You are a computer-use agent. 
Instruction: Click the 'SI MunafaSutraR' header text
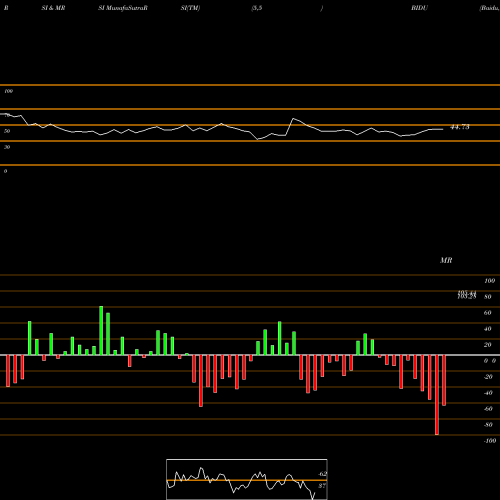tap(123, 8)
